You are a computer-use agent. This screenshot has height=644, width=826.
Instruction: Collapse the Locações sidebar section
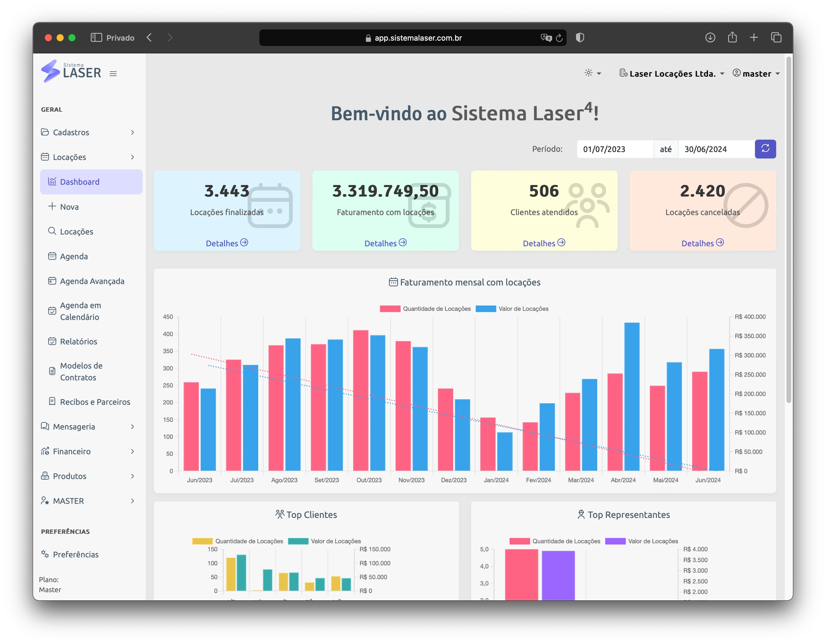(88, 157)
